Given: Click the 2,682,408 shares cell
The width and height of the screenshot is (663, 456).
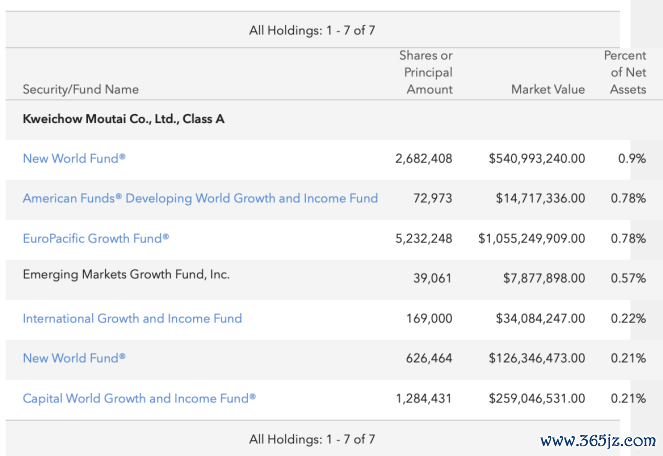Looking at the screenshot, I should [424, 159].
